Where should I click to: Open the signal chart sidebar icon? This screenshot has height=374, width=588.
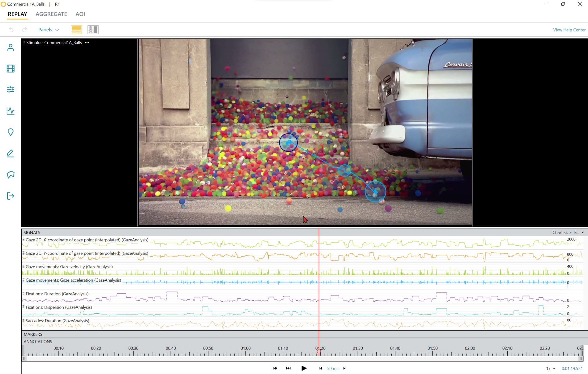[11, 111]
